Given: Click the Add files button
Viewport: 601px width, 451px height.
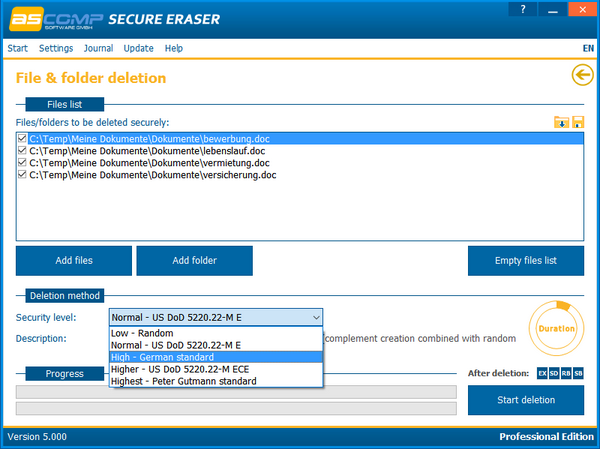Looking at the screenshot, I should 74,261.
